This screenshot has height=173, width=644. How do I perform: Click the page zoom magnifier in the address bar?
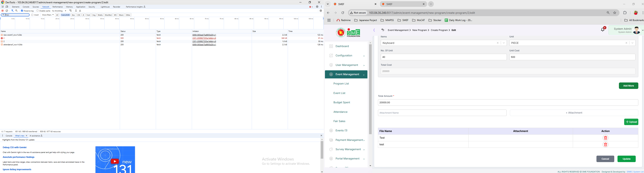click(608, 13)
